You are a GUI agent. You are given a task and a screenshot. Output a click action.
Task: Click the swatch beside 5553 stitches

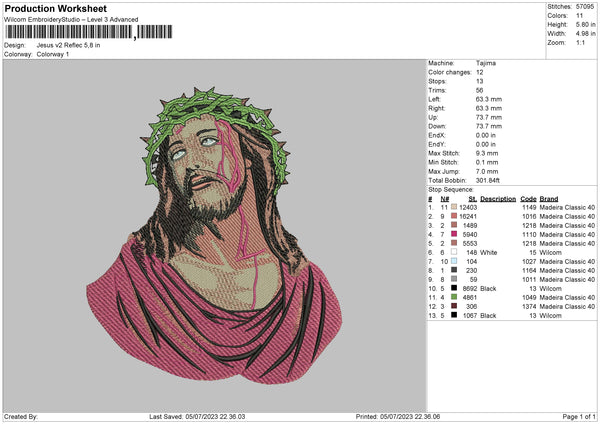(x=454, y=243)
